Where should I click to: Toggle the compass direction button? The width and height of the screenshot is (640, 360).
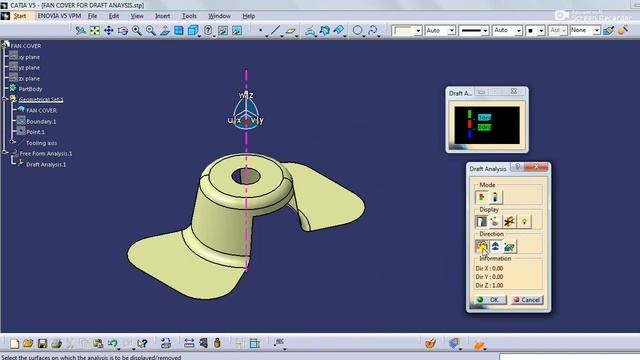point(496,247)
